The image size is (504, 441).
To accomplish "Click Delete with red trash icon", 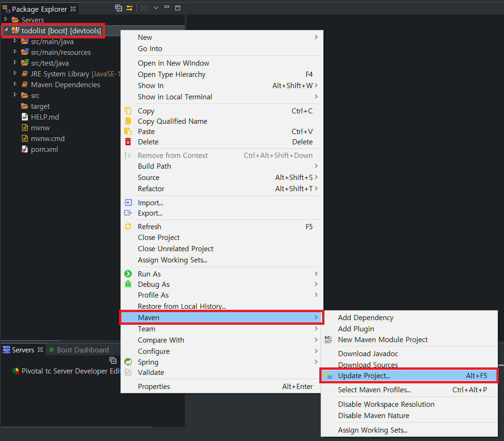I will click(222, 142).
